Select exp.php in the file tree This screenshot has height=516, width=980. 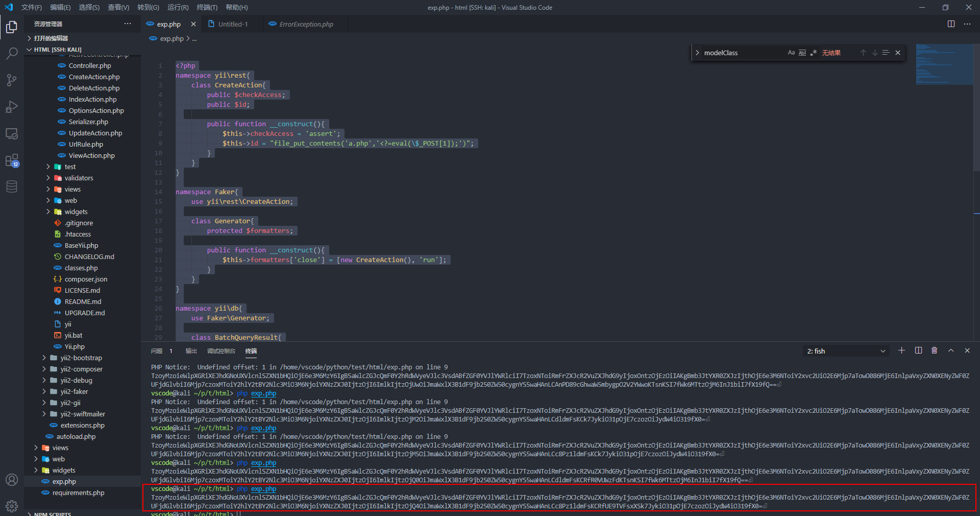click(x=64, y=481)
